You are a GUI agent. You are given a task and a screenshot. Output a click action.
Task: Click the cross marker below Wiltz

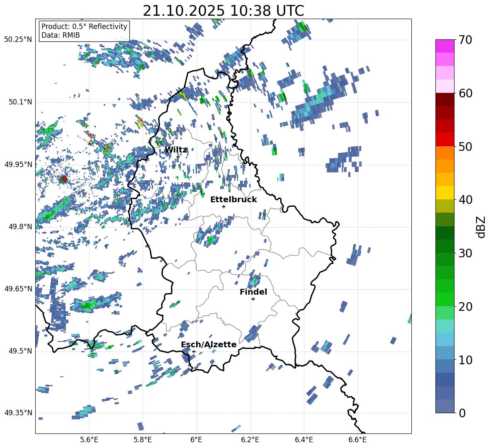coord(178,157)
